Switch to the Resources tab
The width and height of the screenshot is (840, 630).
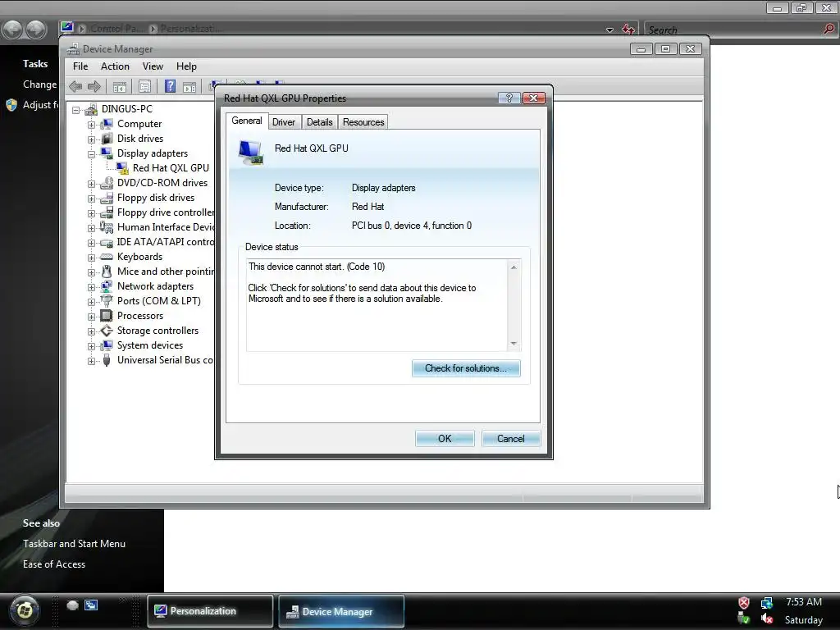pos(363,122)
